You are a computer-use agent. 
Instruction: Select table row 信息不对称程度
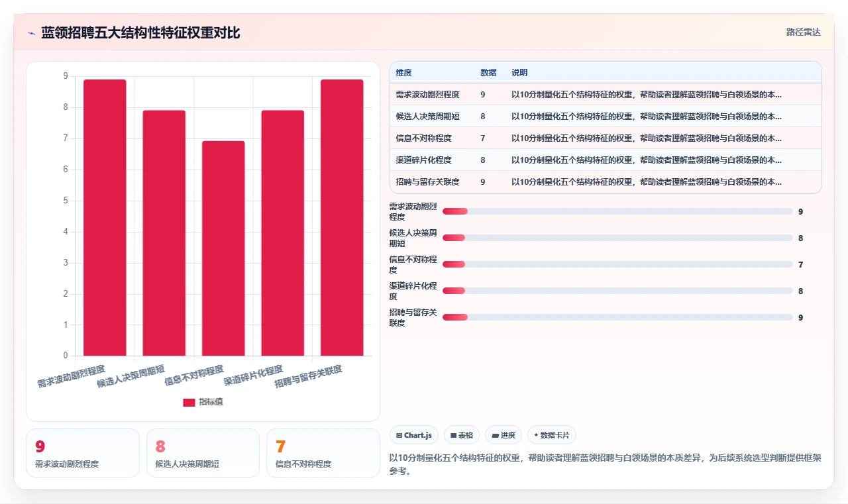pos(606,138)
